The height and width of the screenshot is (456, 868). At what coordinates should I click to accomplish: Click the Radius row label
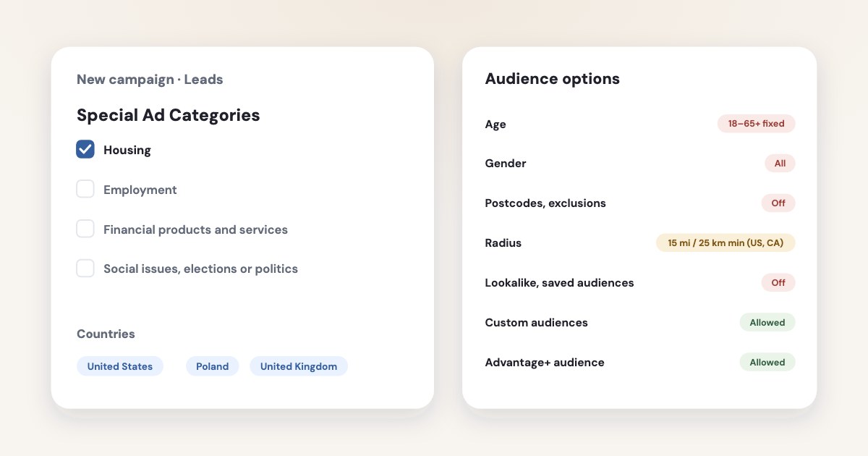503,243
